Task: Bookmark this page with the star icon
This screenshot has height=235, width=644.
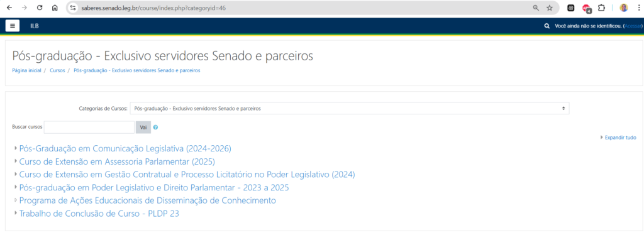Action: coord(550,8)
